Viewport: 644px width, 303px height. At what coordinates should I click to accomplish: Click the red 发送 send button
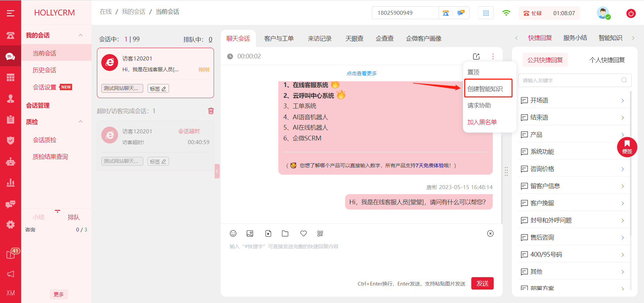click(x=482, y=284)
